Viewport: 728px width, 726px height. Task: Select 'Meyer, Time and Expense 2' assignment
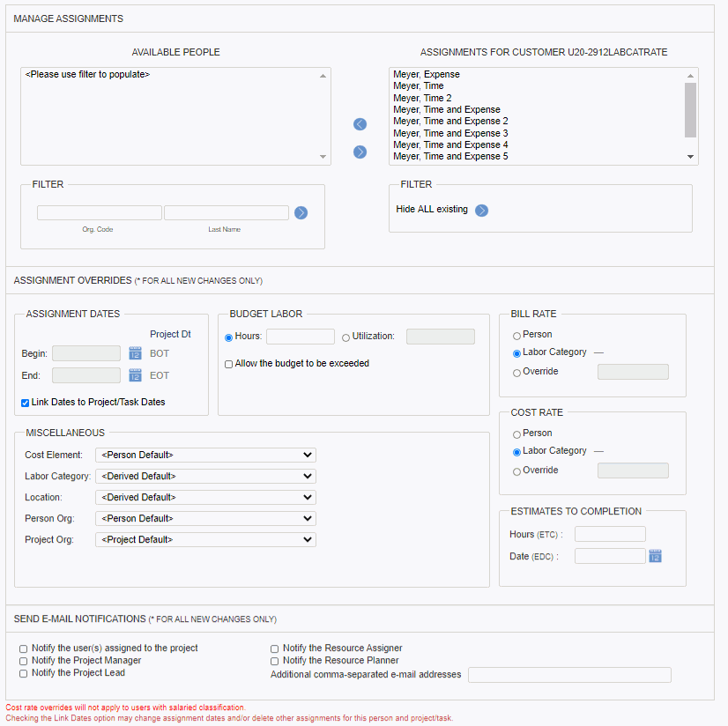click(450, 122)
